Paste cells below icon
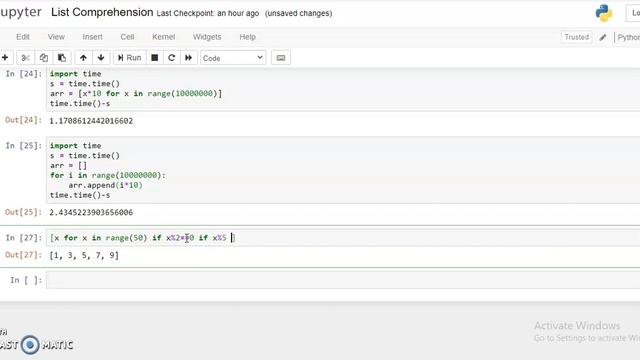 (62, 58)
